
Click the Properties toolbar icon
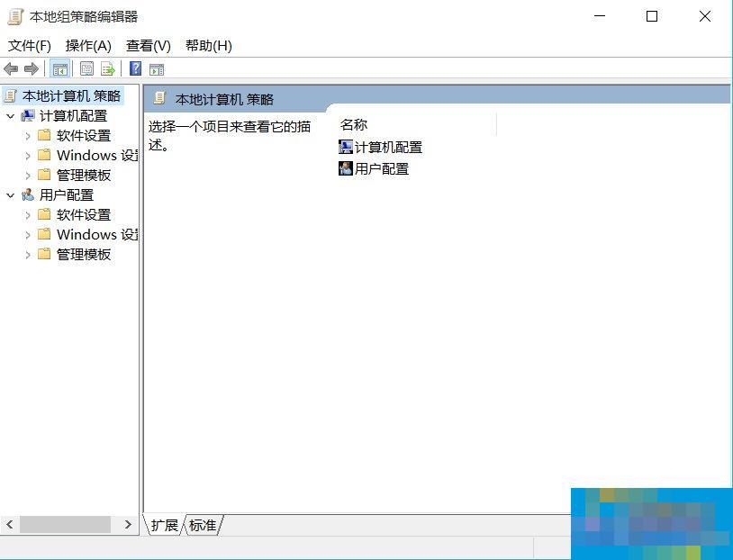click(86, 69)
